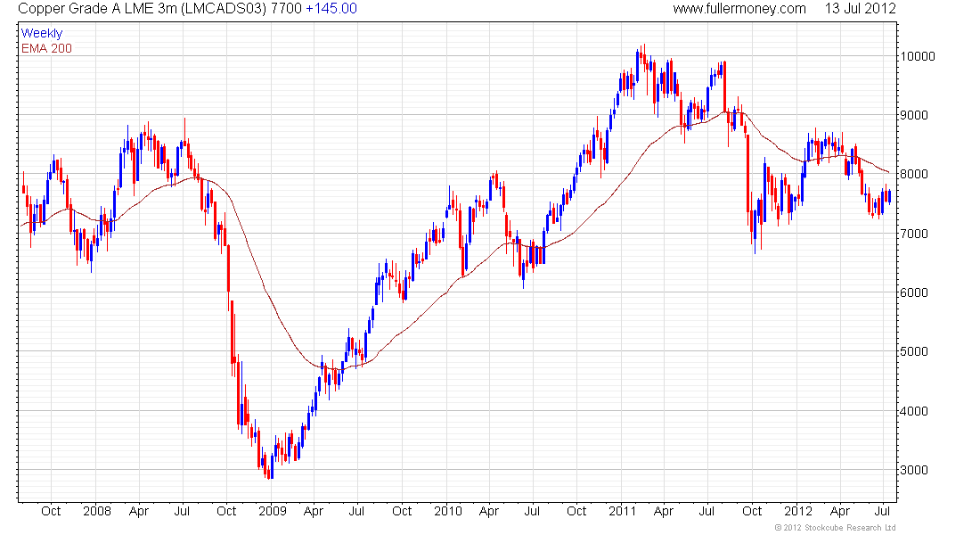980x535 pixels.
Task: Select the last price value '7700'
Action: 286,9
